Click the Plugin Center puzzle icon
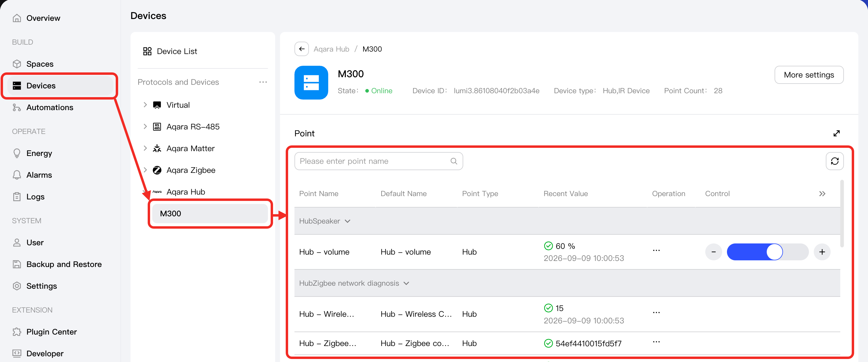This screenshot has width=868, height=362. click(x=17, y=332)
